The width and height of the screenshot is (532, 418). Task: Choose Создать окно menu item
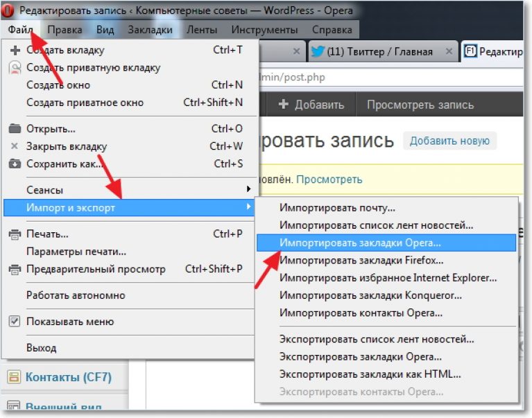pyautogui.click(x=128, y=85)
